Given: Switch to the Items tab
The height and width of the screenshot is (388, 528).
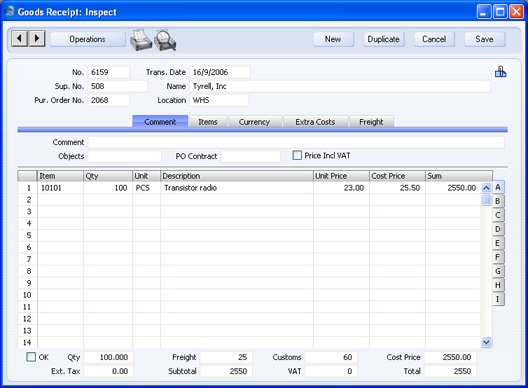Looking at the screenshot, I should click(208, 122).
